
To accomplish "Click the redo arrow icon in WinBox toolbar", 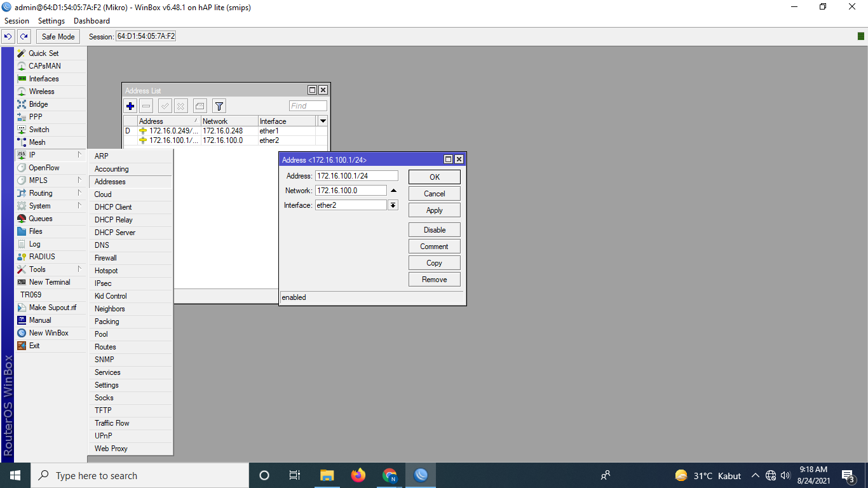I will [x=24, y=37].
